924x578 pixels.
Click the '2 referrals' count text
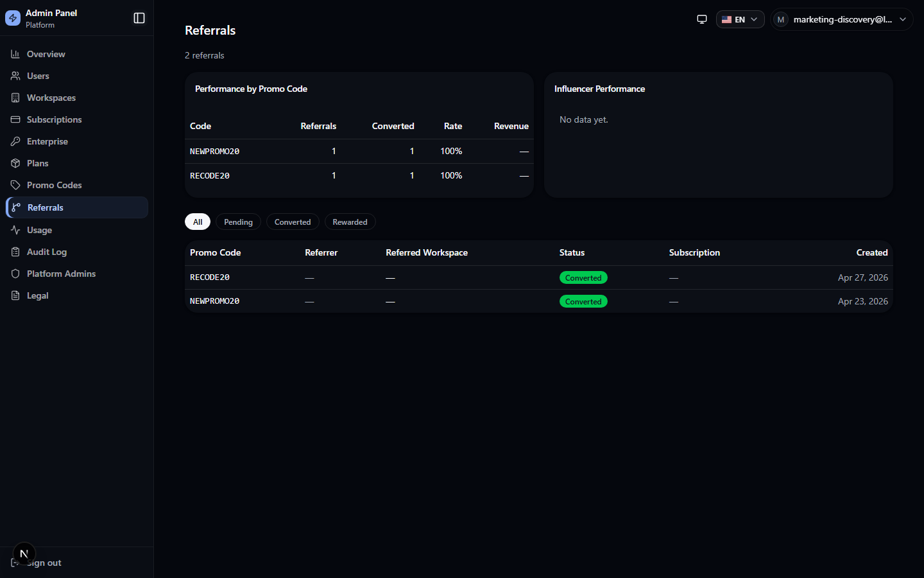pyautogui.click(x=205, y=55)
